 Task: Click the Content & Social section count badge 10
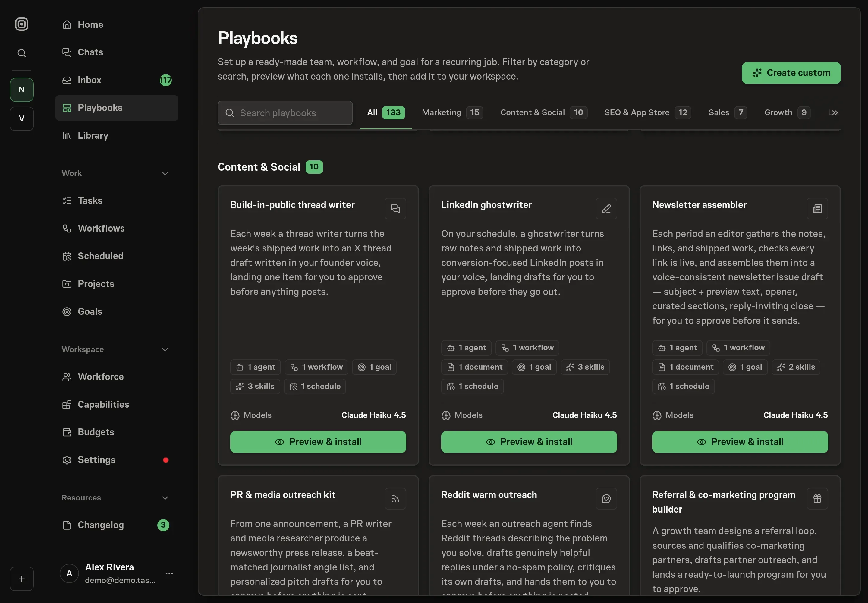(x=314, y=167)
